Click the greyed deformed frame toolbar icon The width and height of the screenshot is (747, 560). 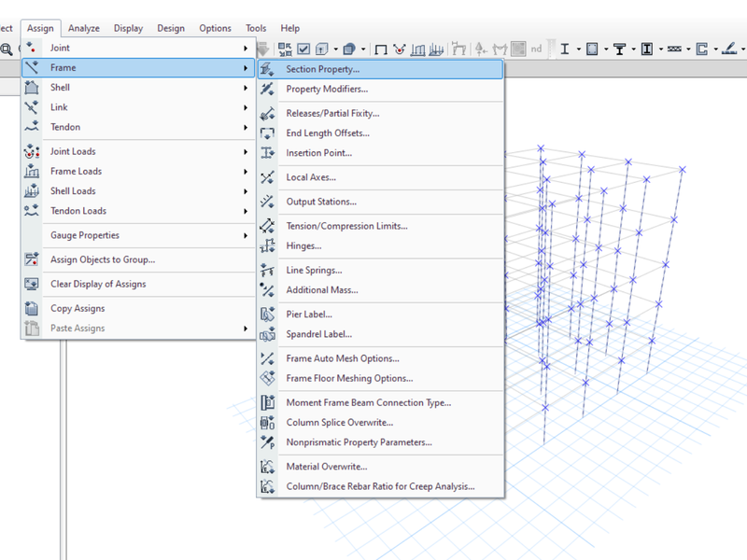[458, 49]
